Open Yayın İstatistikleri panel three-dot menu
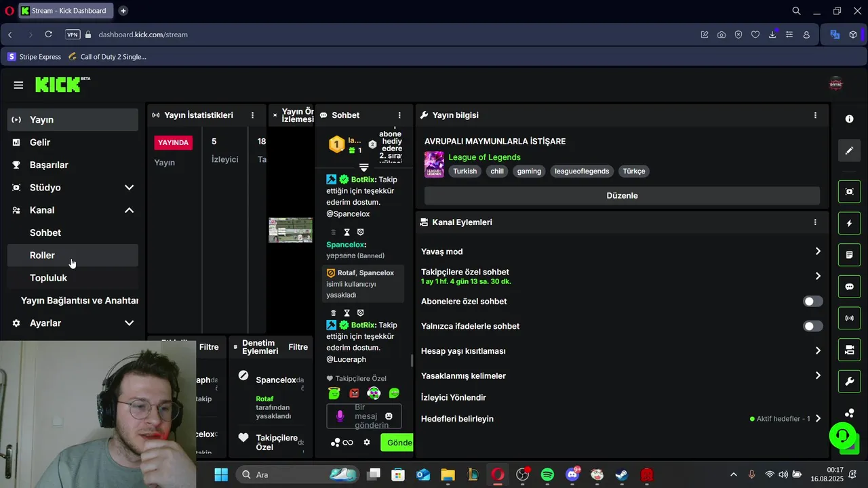This screenshot has height=488, width=868. 252,115
